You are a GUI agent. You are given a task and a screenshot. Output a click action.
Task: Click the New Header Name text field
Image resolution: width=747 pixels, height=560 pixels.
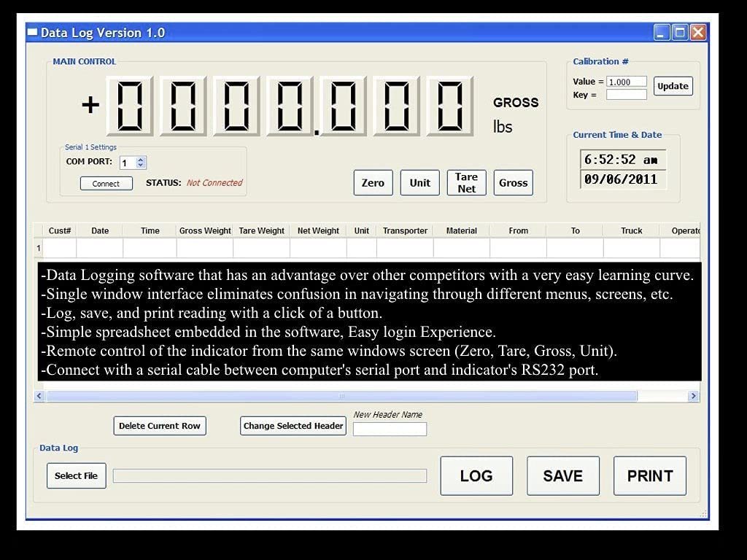(x=390, y=429)
